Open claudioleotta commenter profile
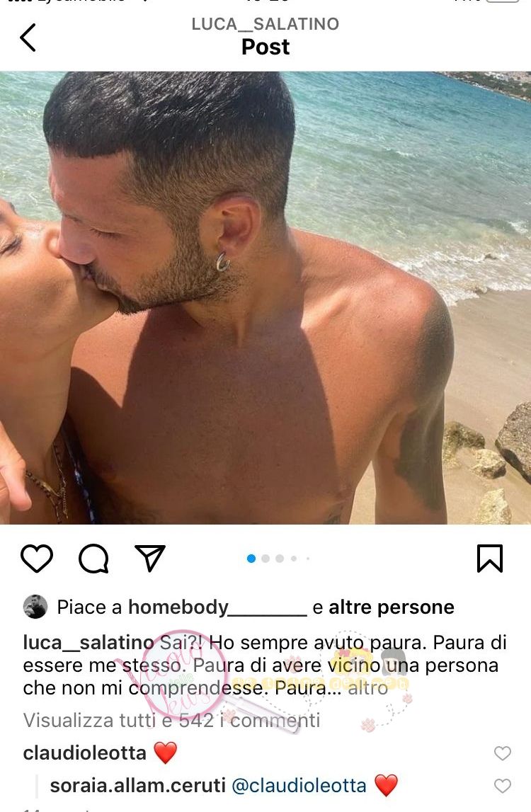This screenshot has height=812, width=531. pos(84,753)
